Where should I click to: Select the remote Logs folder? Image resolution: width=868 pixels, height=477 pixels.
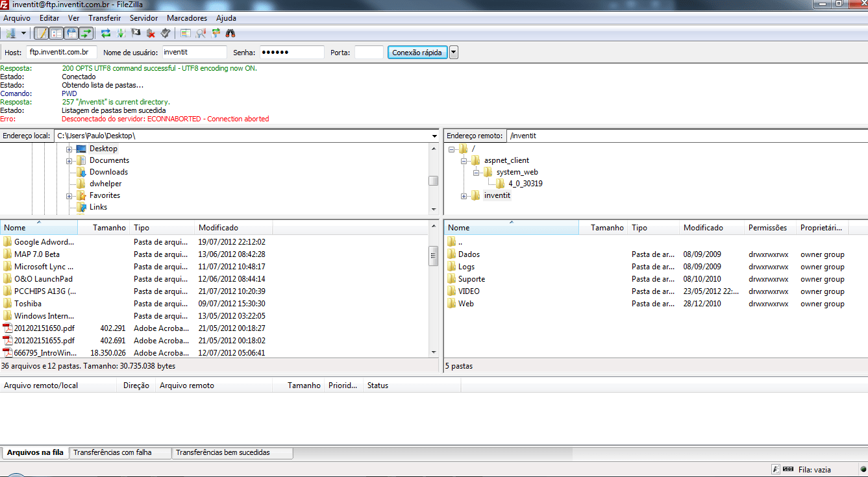[x=466, y=267]
